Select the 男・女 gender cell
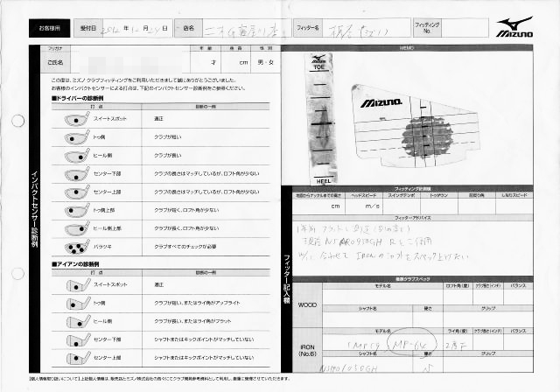Screen dimensions: 560x392 point(266,62)
